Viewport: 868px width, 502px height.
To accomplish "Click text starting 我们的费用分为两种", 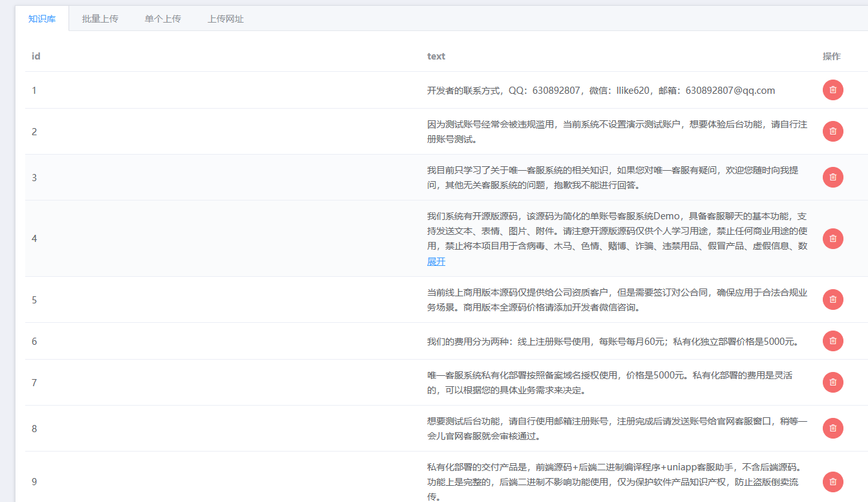I will click(x=613, y=342).
